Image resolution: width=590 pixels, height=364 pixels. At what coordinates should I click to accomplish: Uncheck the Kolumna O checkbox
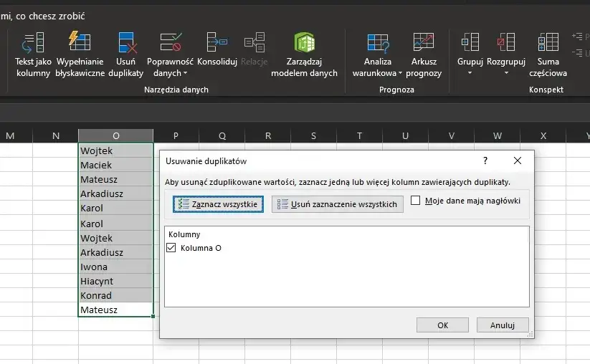pos(171,247)
